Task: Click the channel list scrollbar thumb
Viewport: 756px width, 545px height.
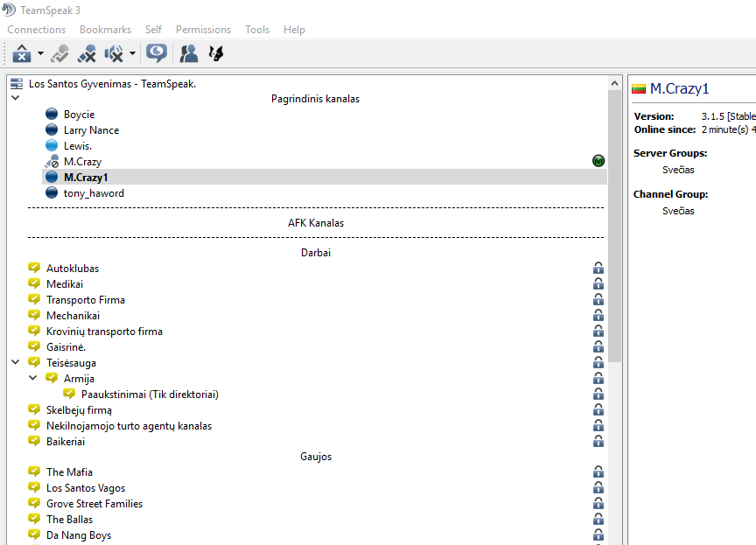Action: pos(615,226)
